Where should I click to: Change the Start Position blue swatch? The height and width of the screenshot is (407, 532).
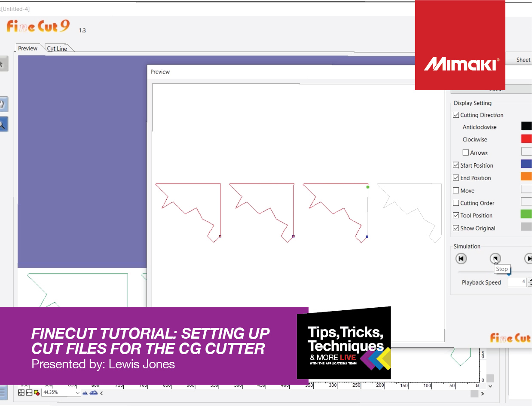(526, 164)
